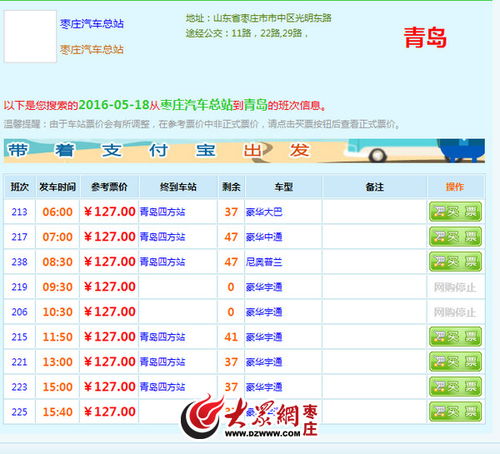Open the blue 枣庄汽车总站 station link
Image resolution: width=500 pixels, height=454 pixels.
pos(92,24)
